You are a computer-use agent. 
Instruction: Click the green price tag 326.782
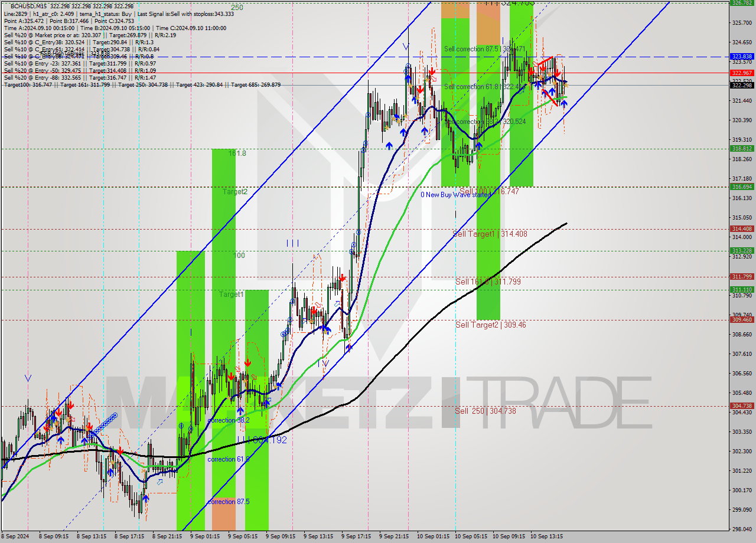(742, 3)
